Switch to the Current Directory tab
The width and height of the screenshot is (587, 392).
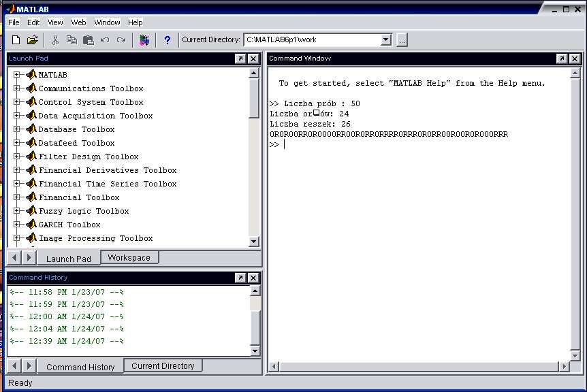tap(163, 365)
